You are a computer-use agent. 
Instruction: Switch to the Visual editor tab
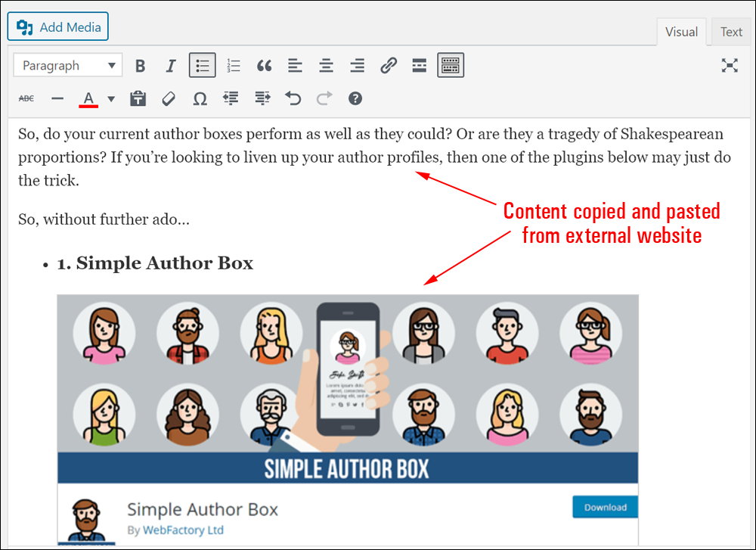681,32
